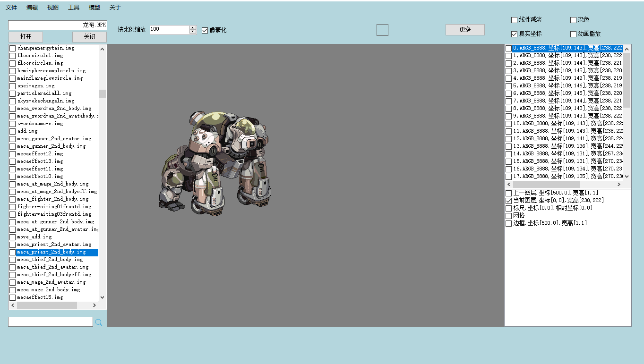This screenshot has width=644, height=364.
Task: Open the 工具 menu
Action: 74,8
